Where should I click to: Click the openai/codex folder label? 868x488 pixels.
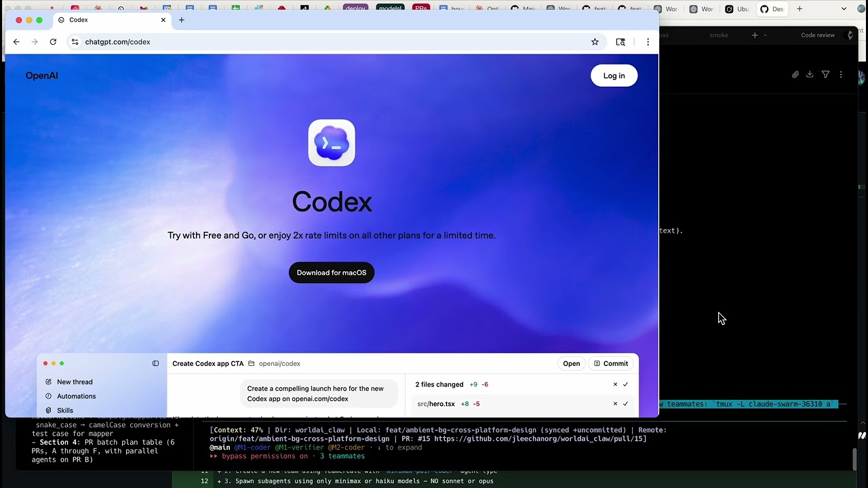(279, 363)
